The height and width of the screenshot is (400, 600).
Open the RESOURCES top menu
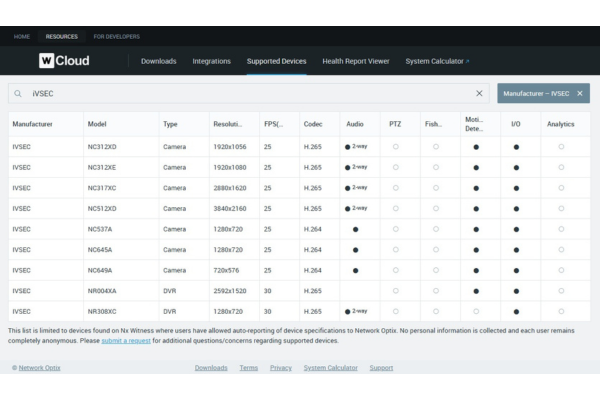coord(62,36)
